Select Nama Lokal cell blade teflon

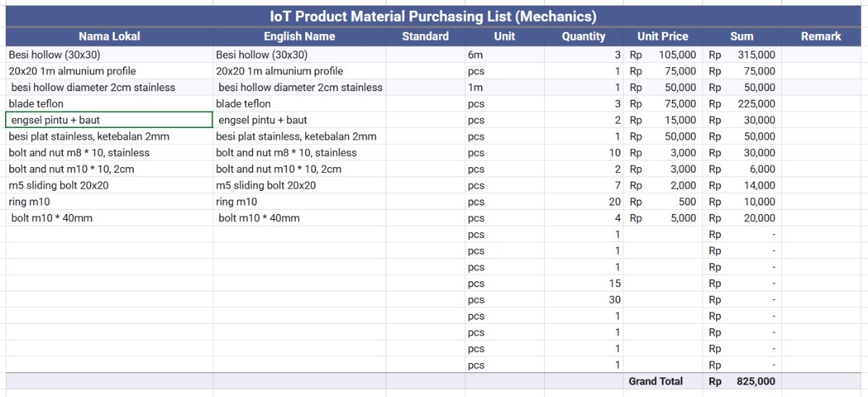pos(109,104)
